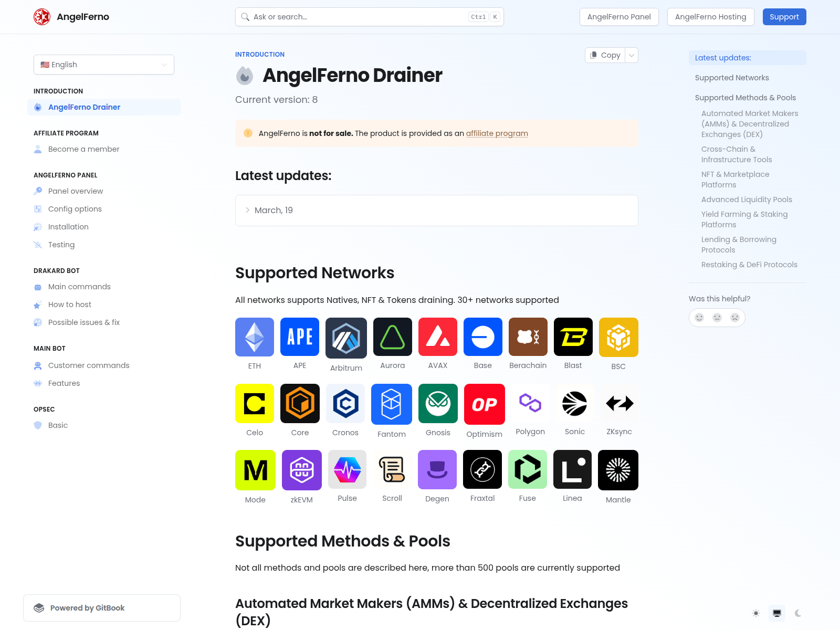Click the AngelFerno logo icon
Screen dimensions: 840x630
(x=42, y=17)
